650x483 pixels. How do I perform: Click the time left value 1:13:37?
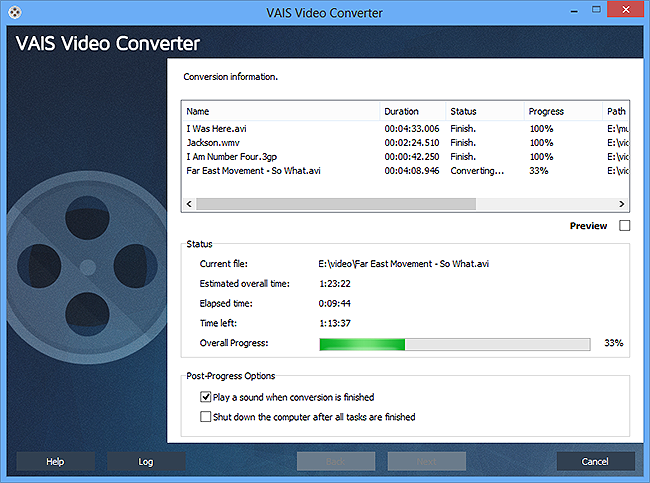(x=335, y=323)
